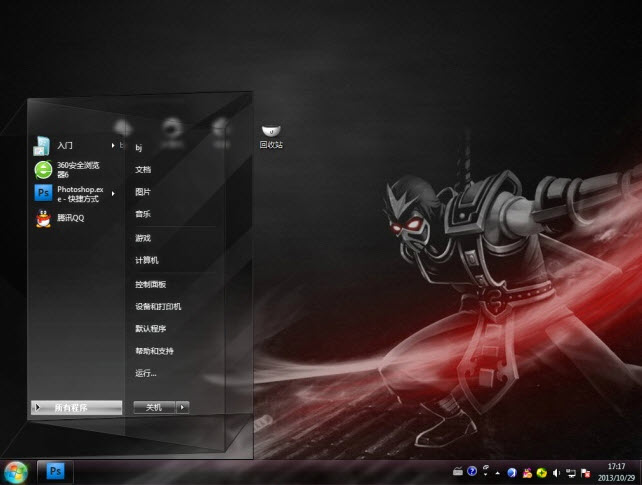Viewport: 642px width, 485px height.
Task: Open the shutdown options arrow
Action: [183, 407]
